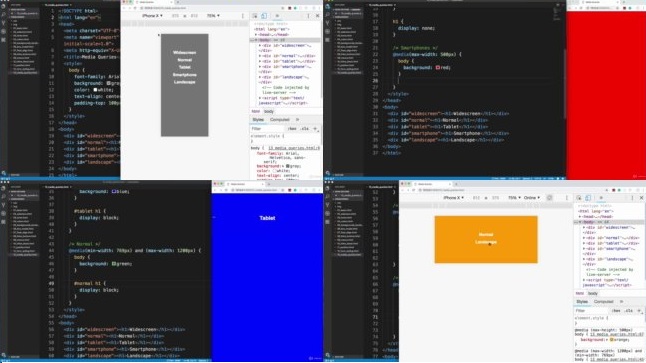Select the Styles tab beside gray preview

[x=258, y=119]
